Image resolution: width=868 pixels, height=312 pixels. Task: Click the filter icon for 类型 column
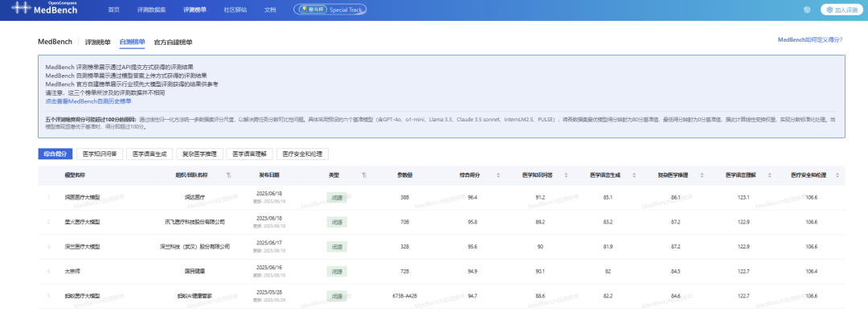tap(364, 175)
